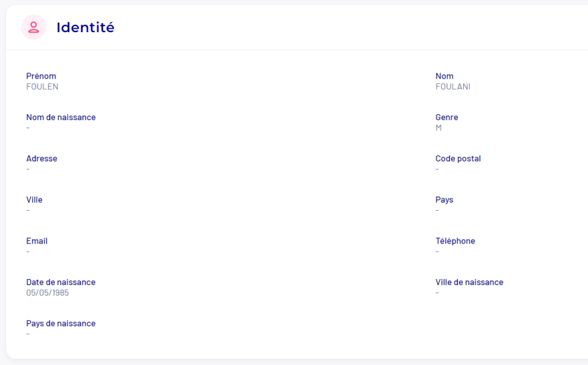Select the Pays field label
The image size is (588, 365).
[x=444, y=200]
